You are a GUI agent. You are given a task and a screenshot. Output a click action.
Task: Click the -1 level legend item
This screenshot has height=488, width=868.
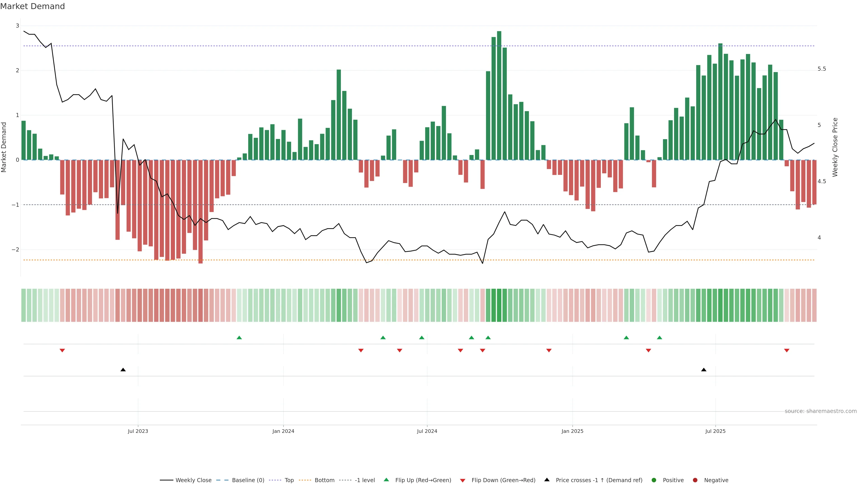point(365,480)
